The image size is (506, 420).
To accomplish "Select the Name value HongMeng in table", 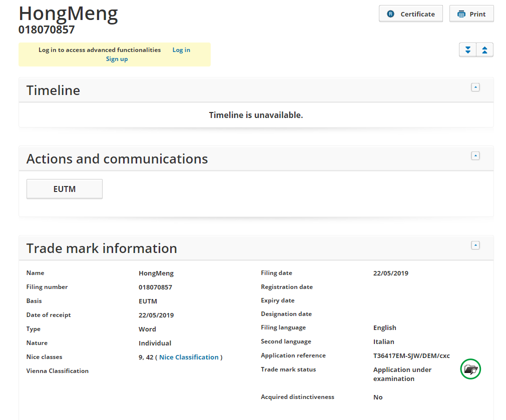I will pos(156,273).
